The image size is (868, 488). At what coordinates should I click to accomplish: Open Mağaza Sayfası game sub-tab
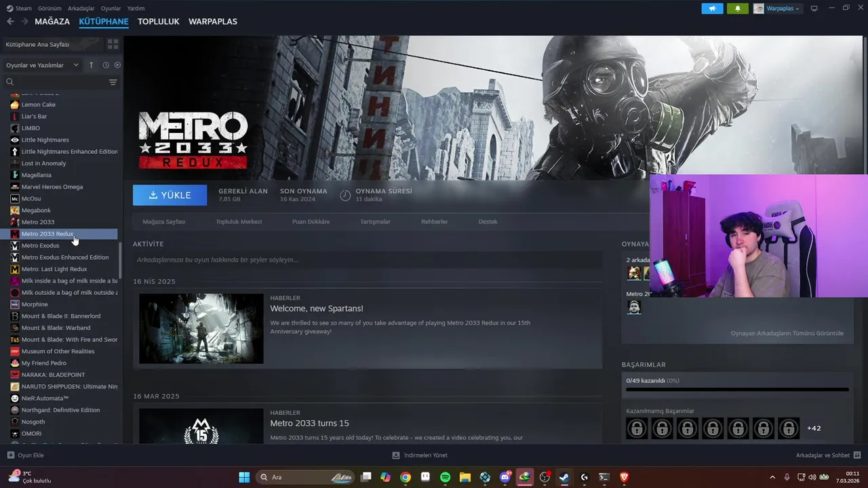click(x=163, y=222)
